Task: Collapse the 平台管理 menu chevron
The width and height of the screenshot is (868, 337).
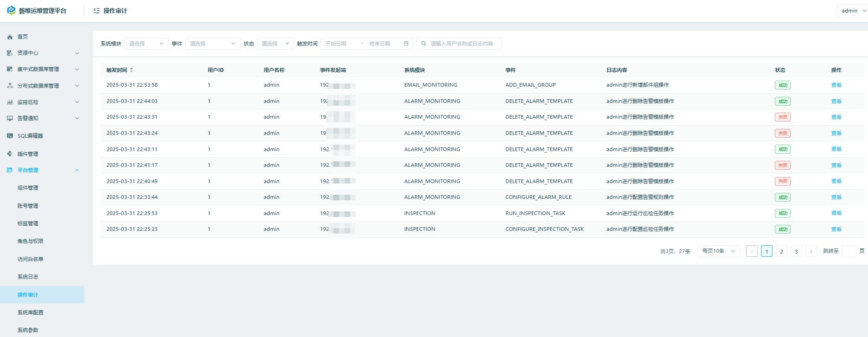Action: point(77,170)
